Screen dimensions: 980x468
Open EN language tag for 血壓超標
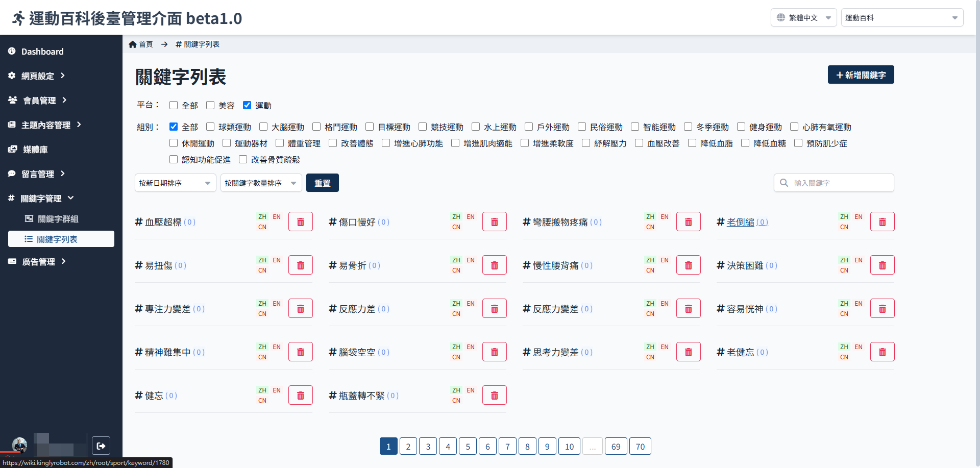(x=277, y=217)
